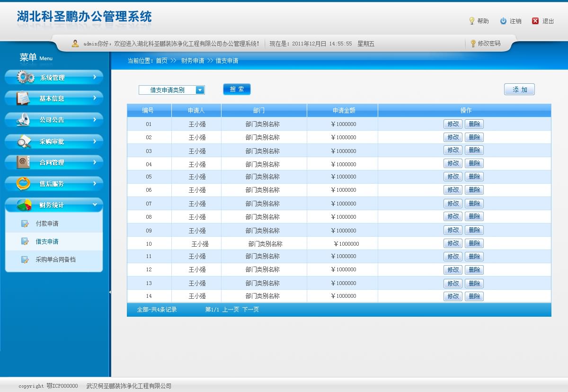Collapse the 财务统计 menu chevron
This screenshot has height=392, width=568.
click(x=95, y=205)
